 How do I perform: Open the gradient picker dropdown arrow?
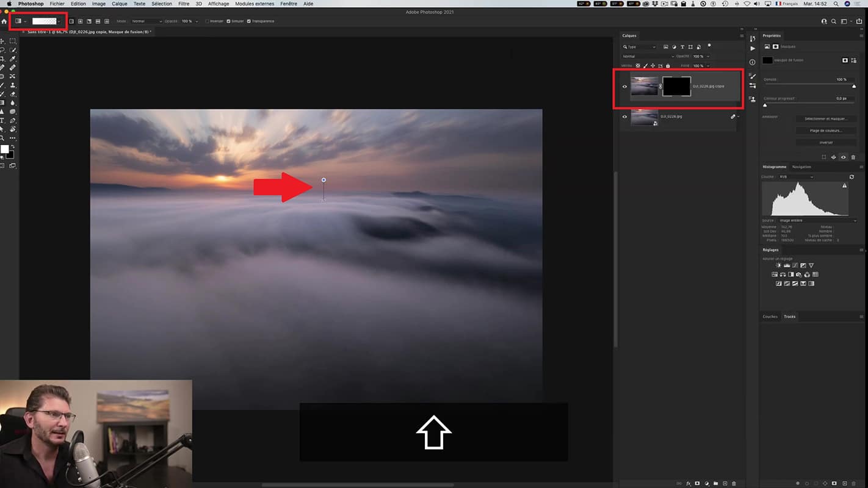[x=59, y=21]
